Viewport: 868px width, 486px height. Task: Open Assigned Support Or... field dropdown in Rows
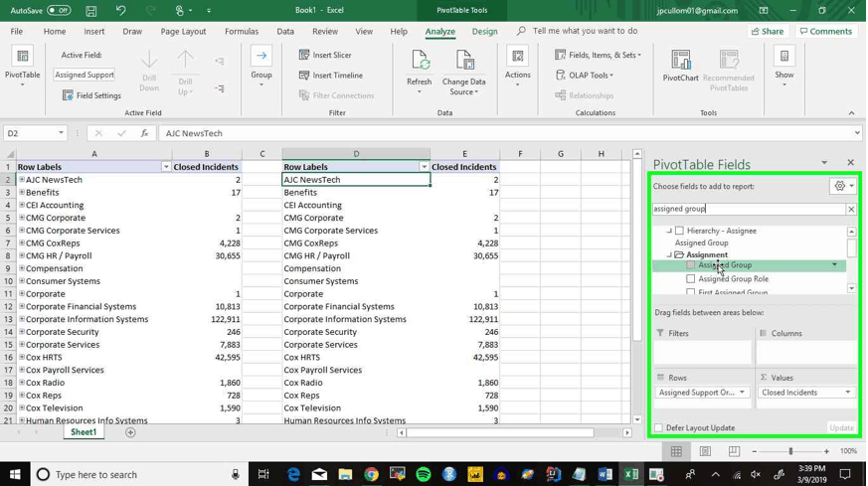click(742, 392)
